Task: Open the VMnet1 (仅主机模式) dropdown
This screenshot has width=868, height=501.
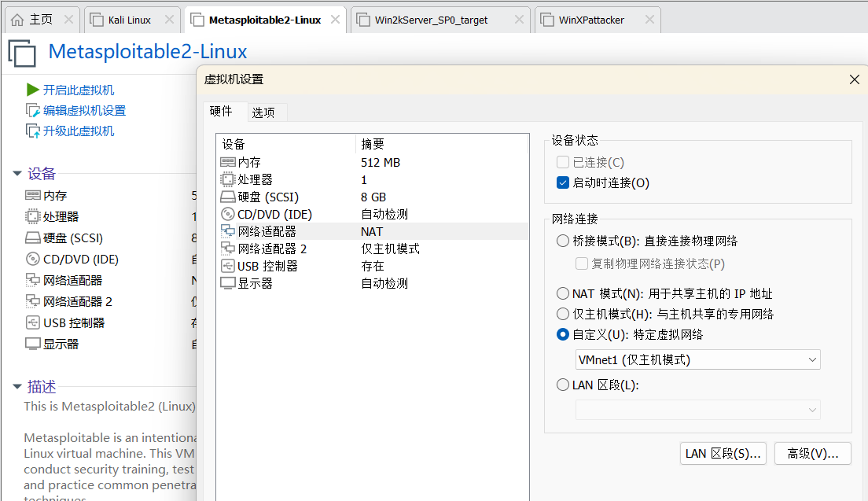Action: coord(697,360)
